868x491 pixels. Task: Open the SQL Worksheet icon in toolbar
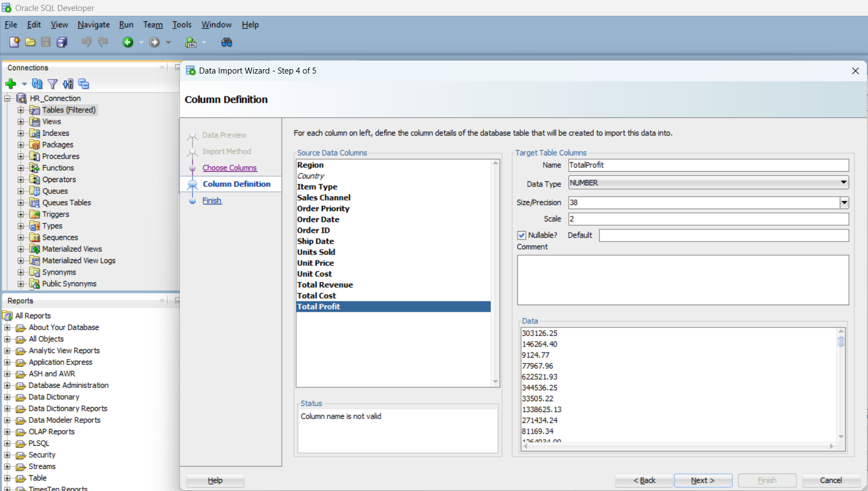191,42
